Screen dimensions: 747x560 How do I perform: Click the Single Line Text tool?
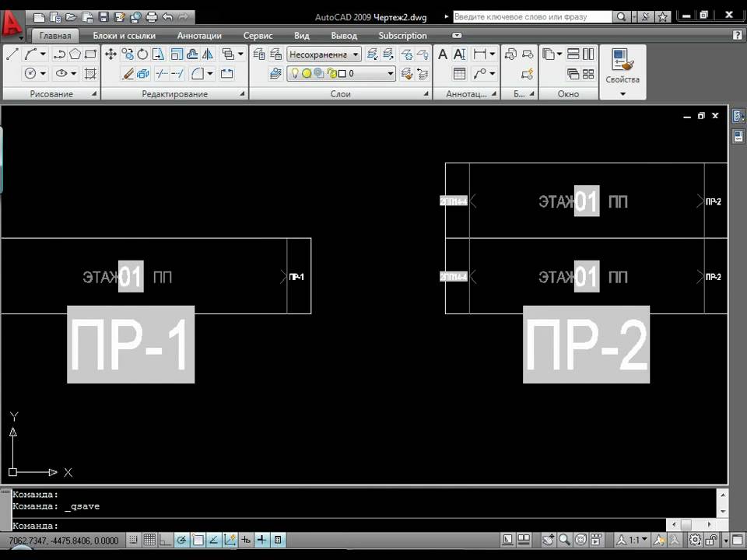click(460, 54)
